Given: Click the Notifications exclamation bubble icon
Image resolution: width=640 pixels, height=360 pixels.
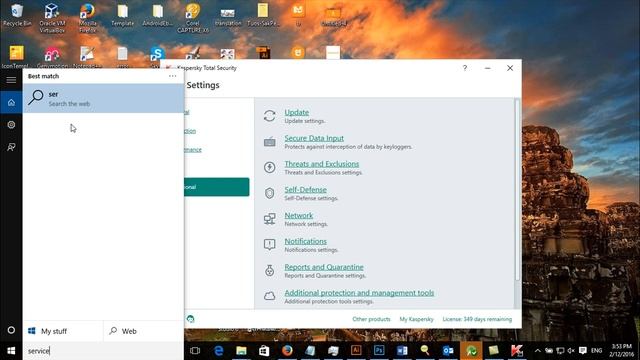Looking at the screenshot, I should point(269,244).
